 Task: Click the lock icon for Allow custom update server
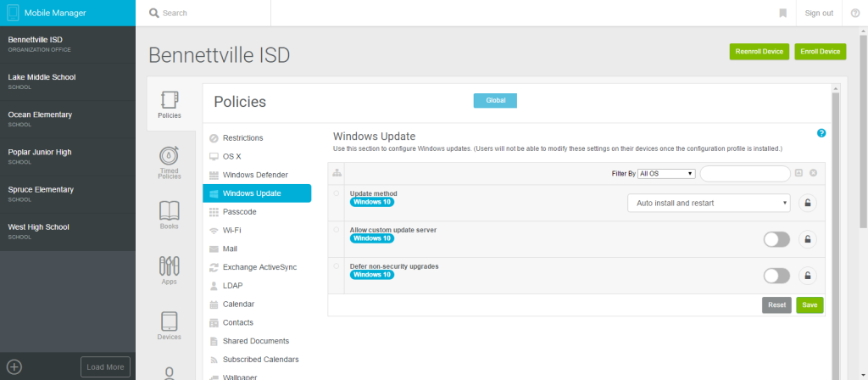(x=808, y=239)
